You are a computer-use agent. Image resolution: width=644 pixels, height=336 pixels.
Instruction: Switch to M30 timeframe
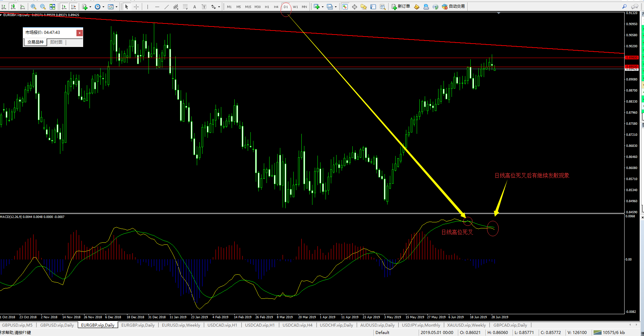257,7
